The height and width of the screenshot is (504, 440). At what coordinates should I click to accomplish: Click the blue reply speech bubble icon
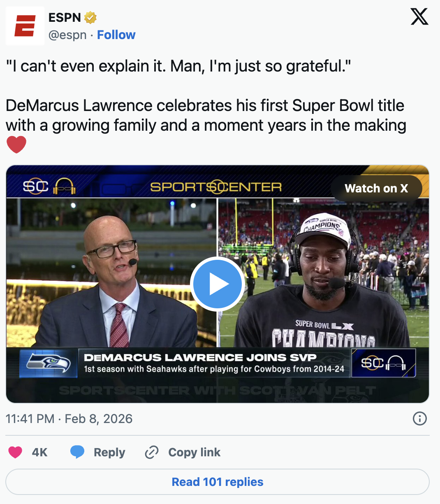[x=77, y=452]
